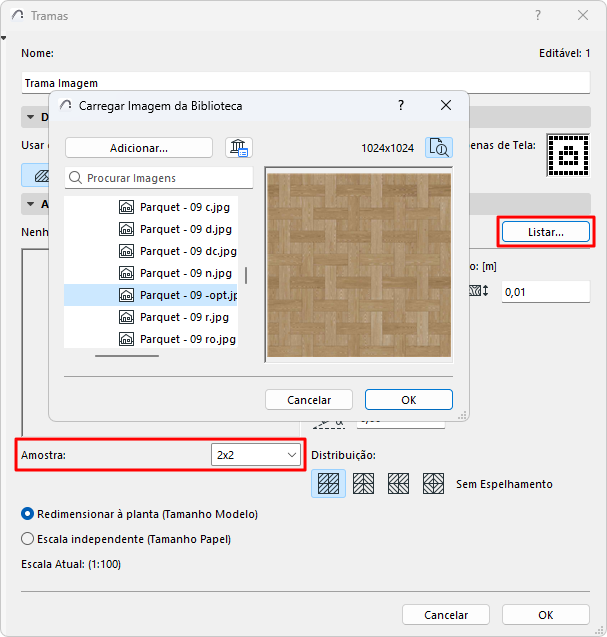Click the magnifier icon in Procurar Imagens
Image resolution: width=607 pixels, height=637 pixels.
tap(76, 178)
